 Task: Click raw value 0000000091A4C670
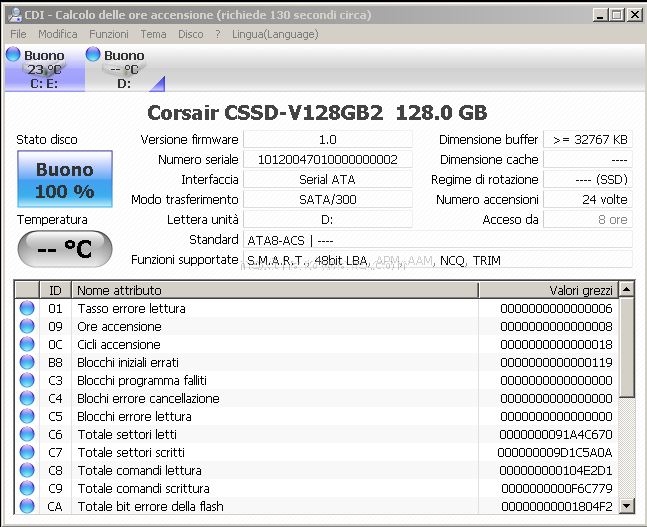point(556,435)
